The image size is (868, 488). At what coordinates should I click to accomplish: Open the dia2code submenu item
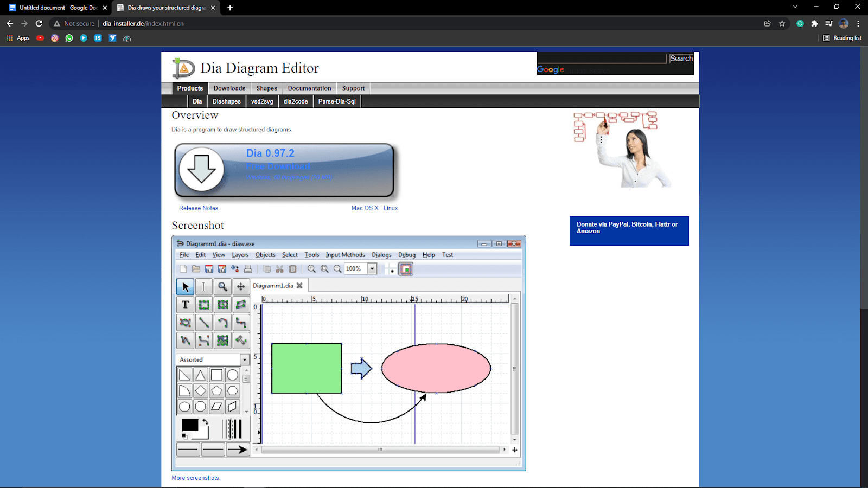[296, 101]
